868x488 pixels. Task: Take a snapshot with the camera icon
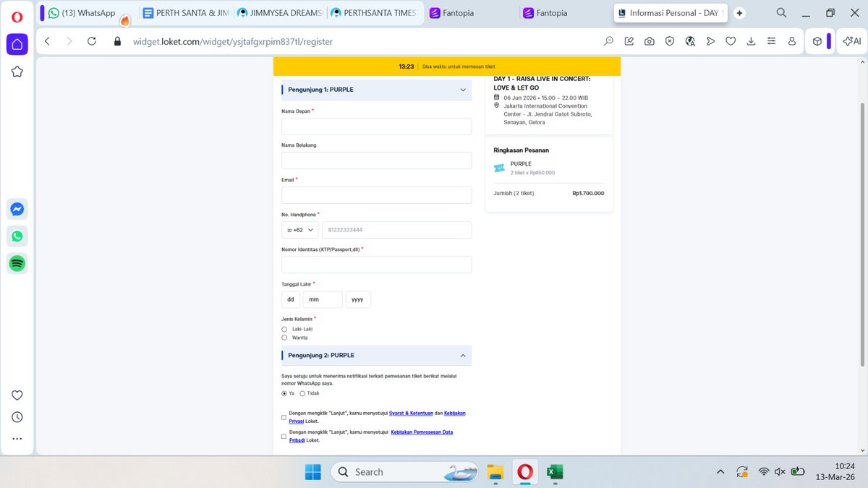click(650, 41)
